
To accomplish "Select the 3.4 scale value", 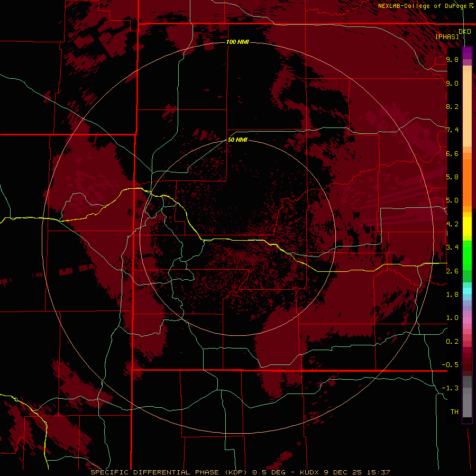I will click(x=452, y=248).
